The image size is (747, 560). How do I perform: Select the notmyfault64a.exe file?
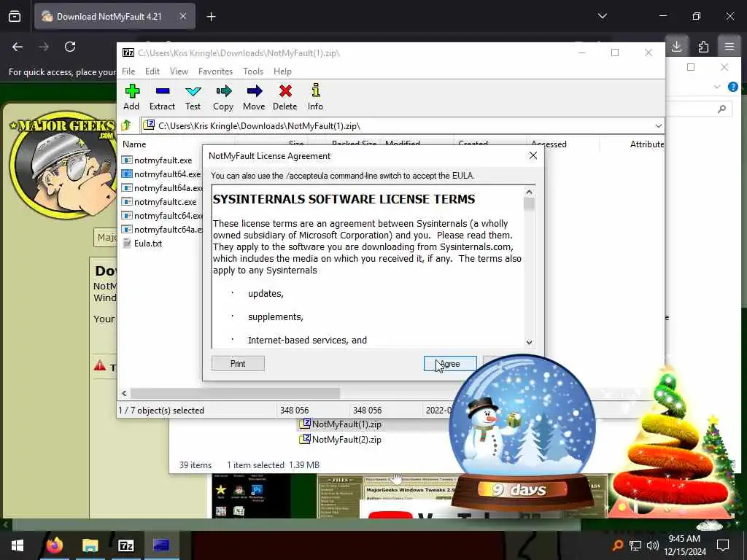pos(162,188)
